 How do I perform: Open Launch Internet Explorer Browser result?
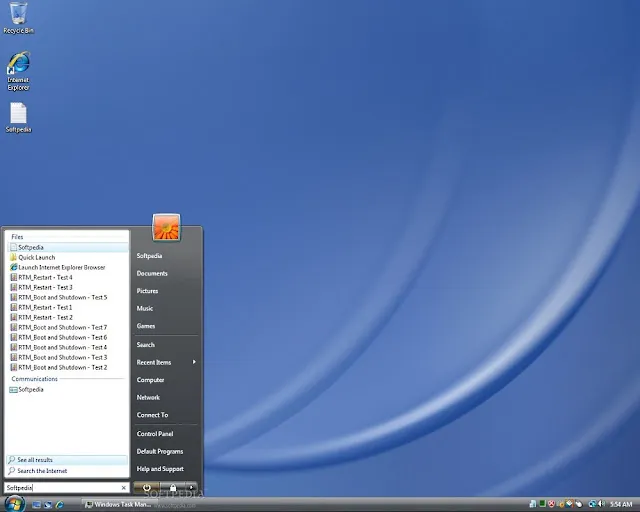[x=68, y=267]
